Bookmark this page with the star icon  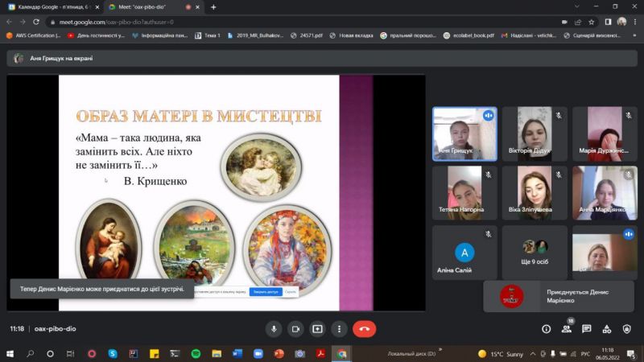[x=592, y=23]
